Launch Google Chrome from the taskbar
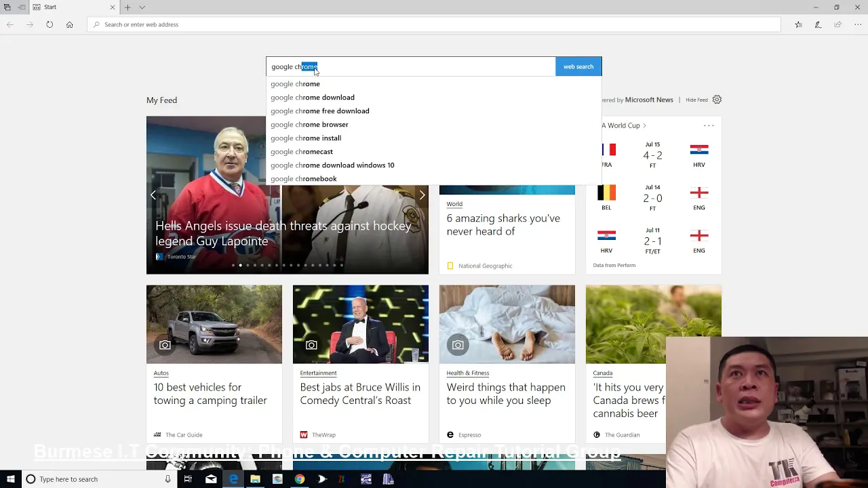 pyautogui.click(x=299, y=479)
